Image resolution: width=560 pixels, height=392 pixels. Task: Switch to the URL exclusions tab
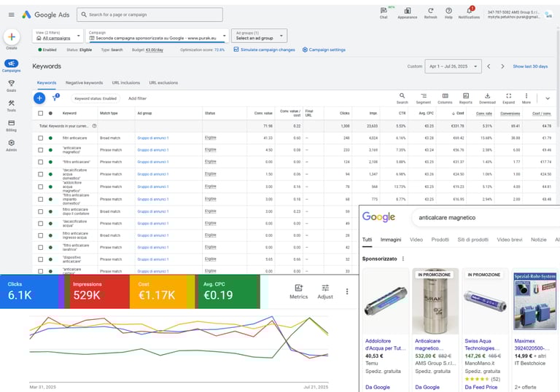(x=163, y=83)
